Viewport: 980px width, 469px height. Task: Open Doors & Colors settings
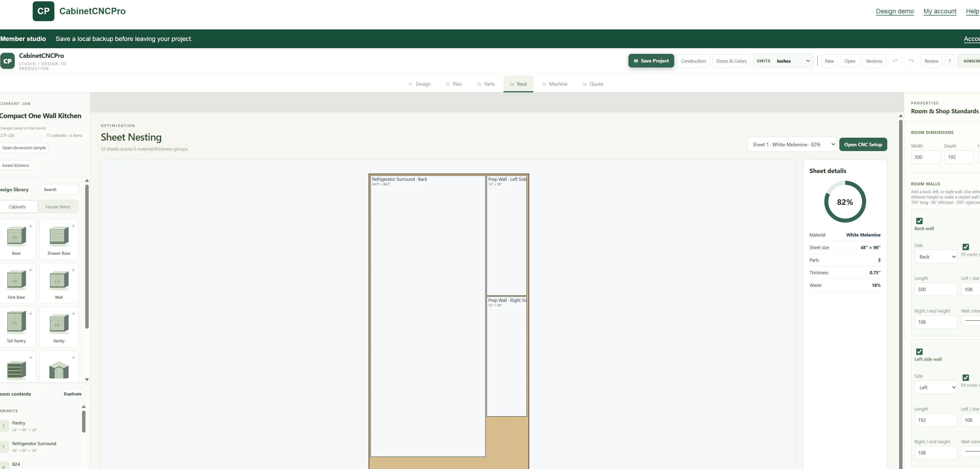pos(731,61)
